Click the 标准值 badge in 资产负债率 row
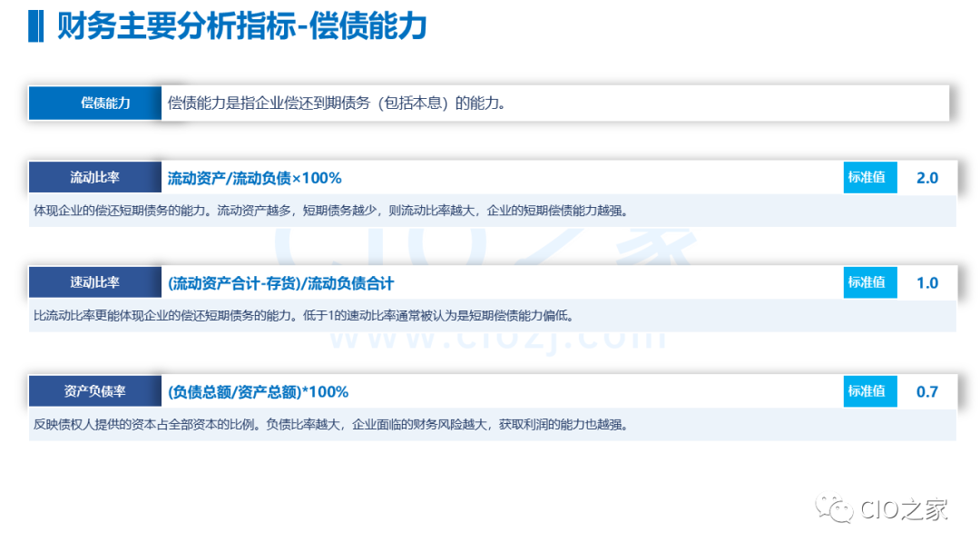The width and height of the screenshot is (980, 552). pos(867,392)
